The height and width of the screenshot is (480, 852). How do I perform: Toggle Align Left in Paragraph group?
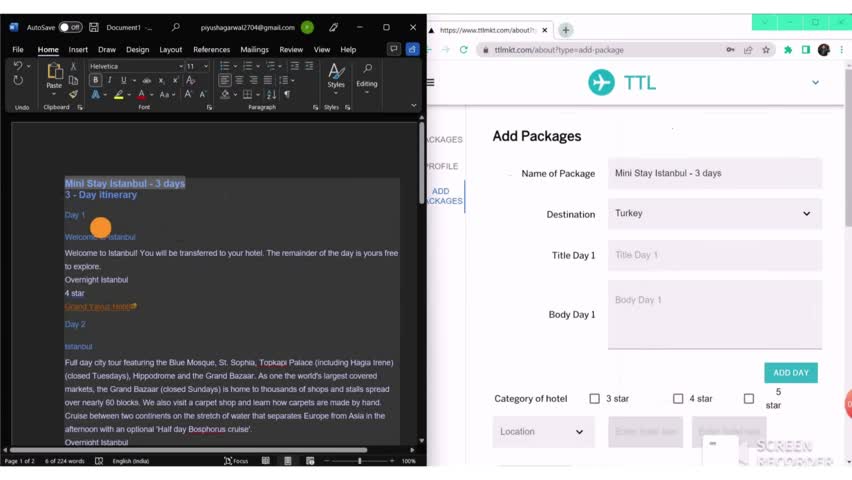[x=224, y=80]
